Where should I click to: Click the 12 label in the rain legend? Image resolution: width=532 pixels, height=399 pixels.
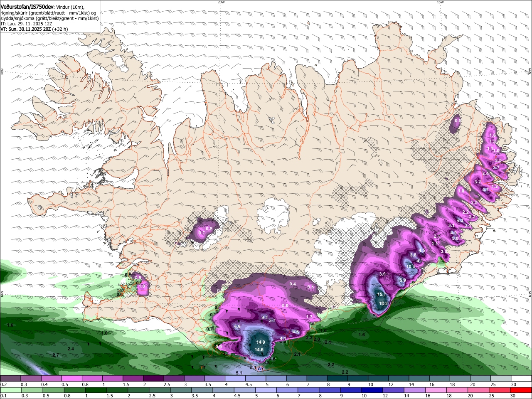click(x=385, y=396)
